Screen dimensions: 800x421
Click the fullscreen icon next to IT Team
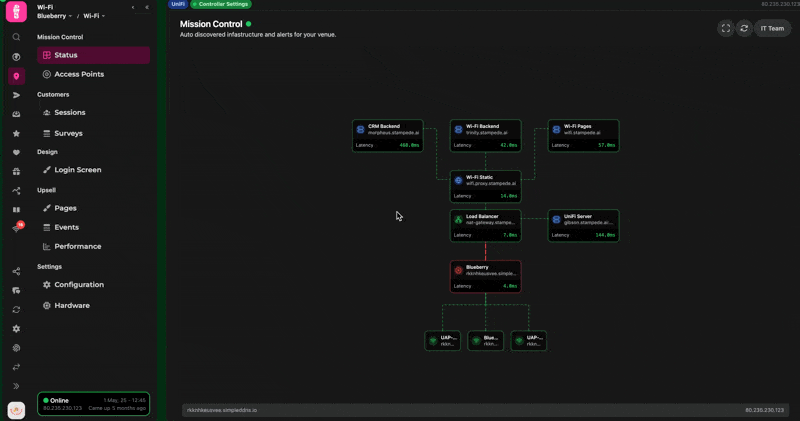pos(725,28)
